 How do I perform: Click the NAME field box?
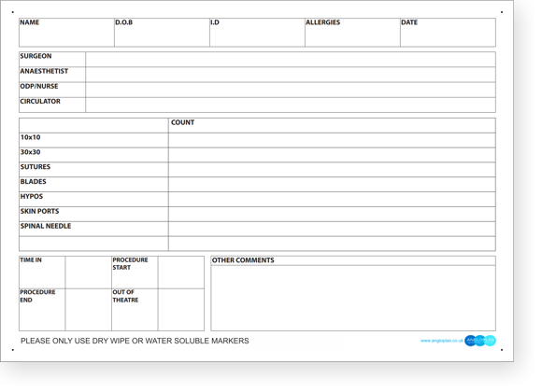tap(66, 33)
